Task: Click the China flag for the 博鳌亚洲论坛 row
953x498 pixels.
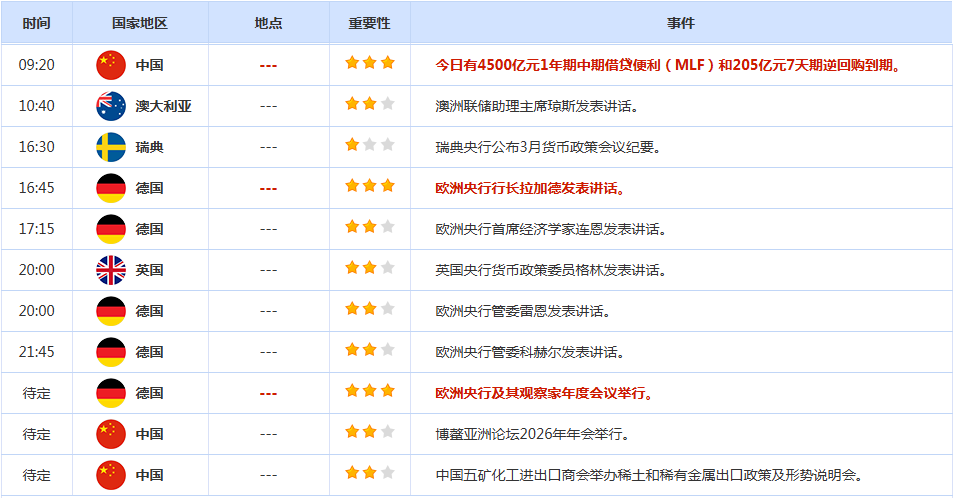Action: tap(111, 434)
